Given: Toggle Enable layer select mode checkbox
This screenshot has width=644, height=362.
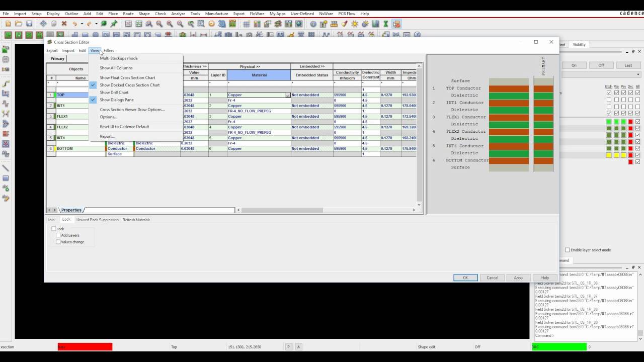Looking at the screenshot, I should [x=568, y=250].
